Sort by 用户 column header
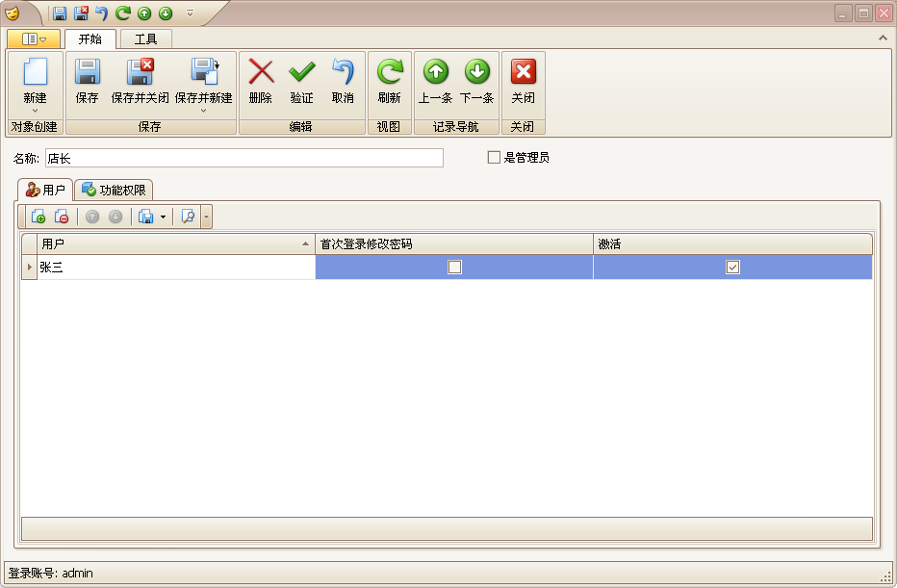 [x=176, y=244]
